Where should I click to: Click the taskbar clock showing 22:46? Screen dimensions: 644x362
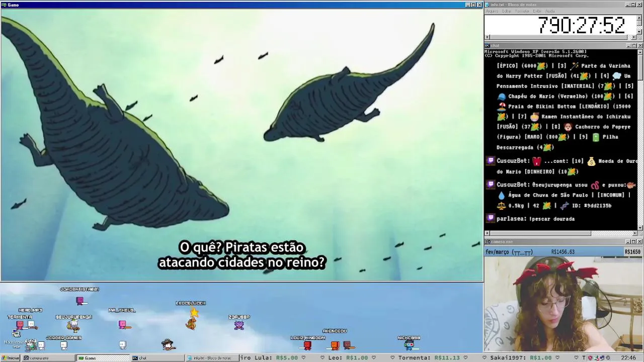(628, 358)
